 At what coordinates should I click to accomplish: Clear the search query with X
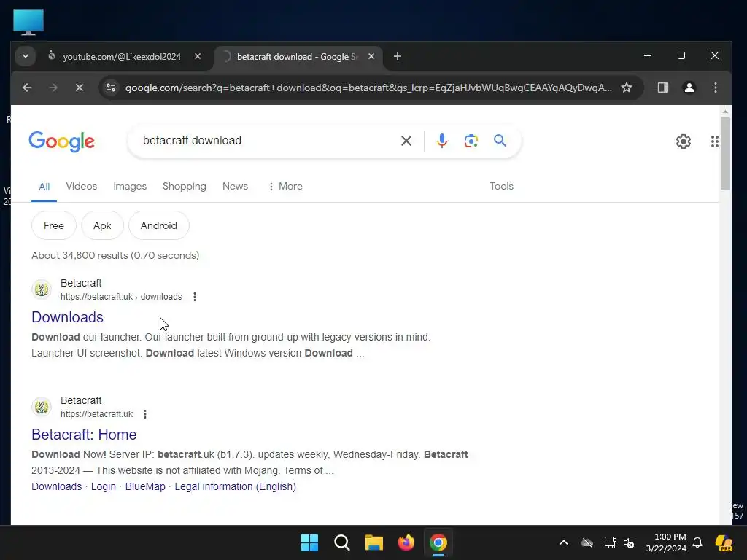[x=406, y=141]
